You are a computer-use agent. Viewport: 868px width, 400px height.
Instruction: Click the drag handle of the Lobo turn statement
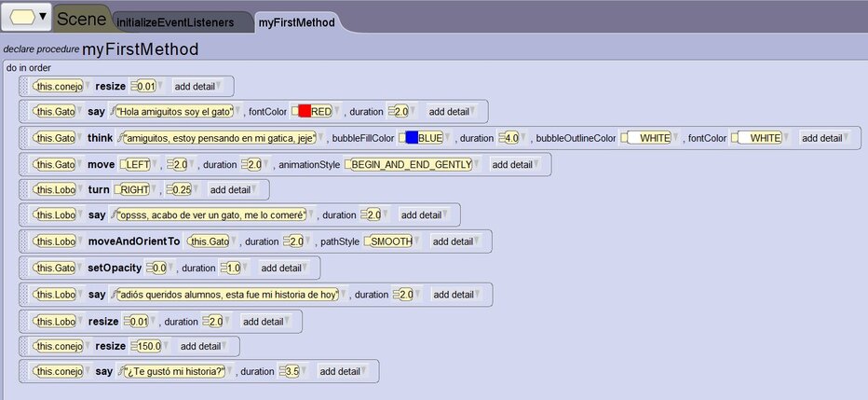(25, 190)
